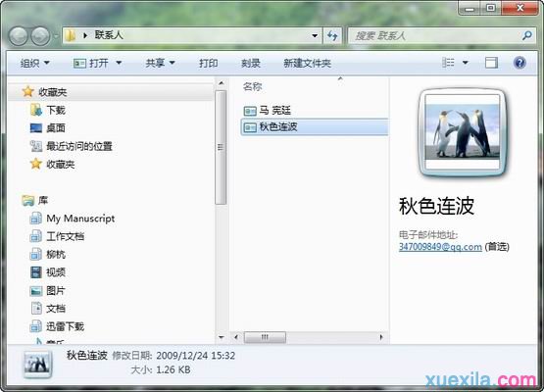Click the star icon beside 收藏夹 header
The height and width of the screenshot is (392, 544).
pos(27,91)
